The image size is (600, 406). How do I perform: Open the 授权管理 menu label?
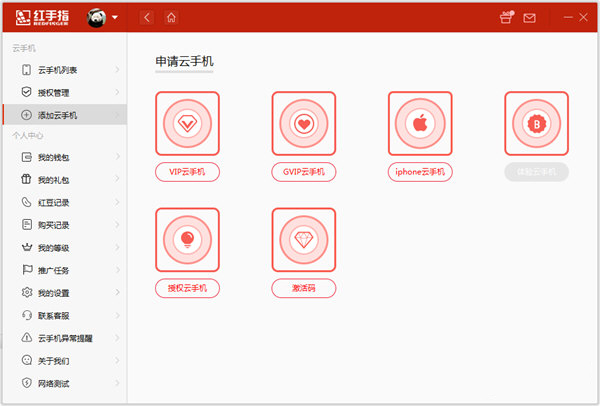(53, 93)
